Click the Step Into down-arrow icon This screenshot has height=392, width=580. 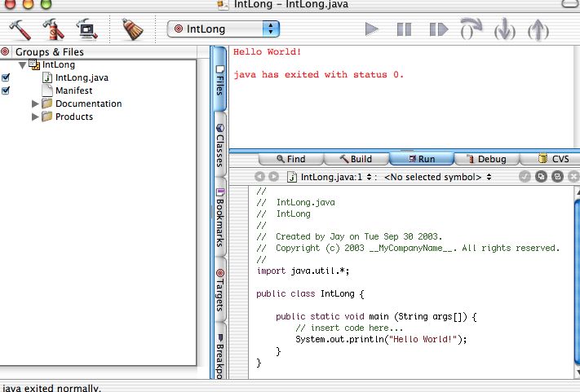point(504,29)
